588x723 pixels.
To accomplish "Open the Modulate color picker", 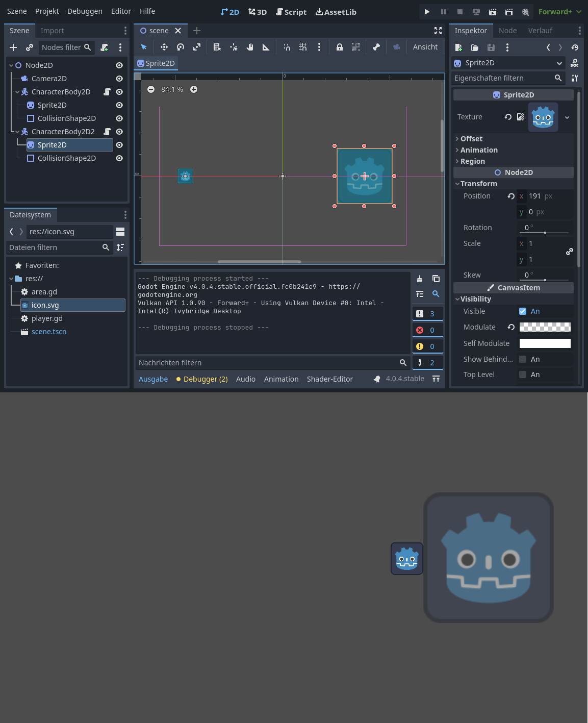I will [545, 327].
